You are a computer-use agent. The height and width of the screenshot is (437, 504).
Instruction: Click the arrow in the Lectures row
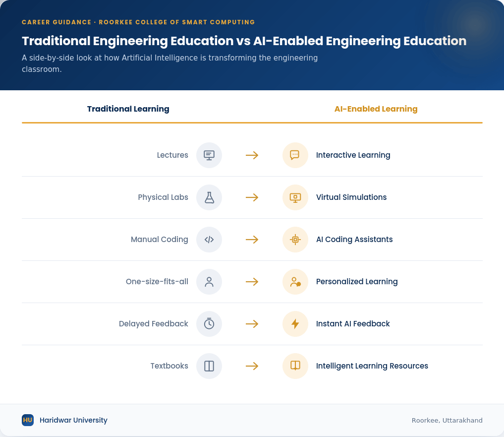pyautogui.click(x=252, y=155)
